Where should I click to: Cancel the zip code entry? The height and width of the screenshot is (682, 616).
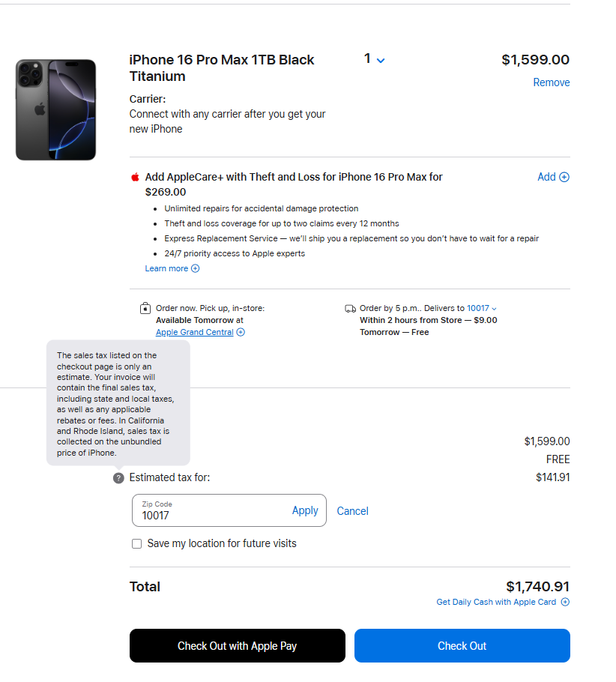pos(352,511)
